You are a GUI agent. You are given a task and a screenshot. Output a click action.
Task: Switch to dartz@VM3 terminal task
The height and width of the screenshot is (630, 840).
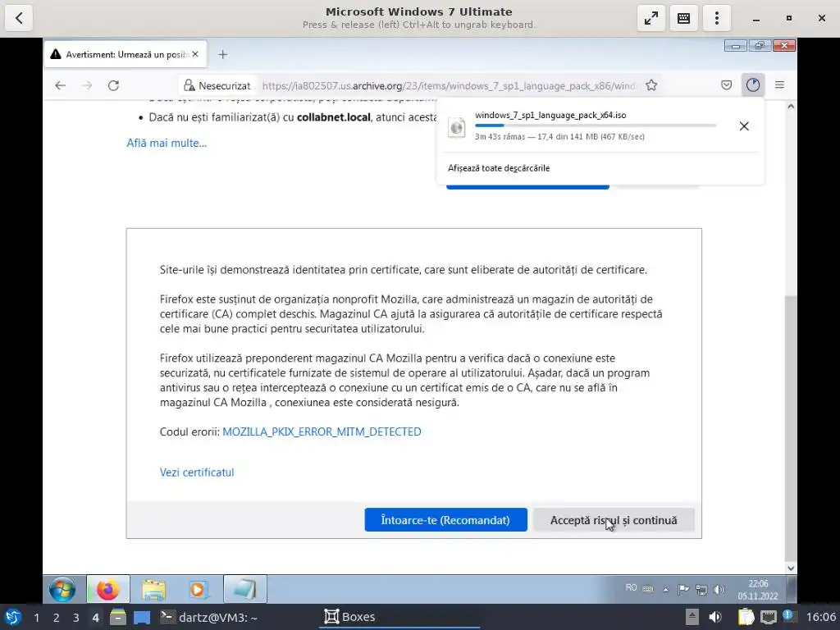[209, 617]
